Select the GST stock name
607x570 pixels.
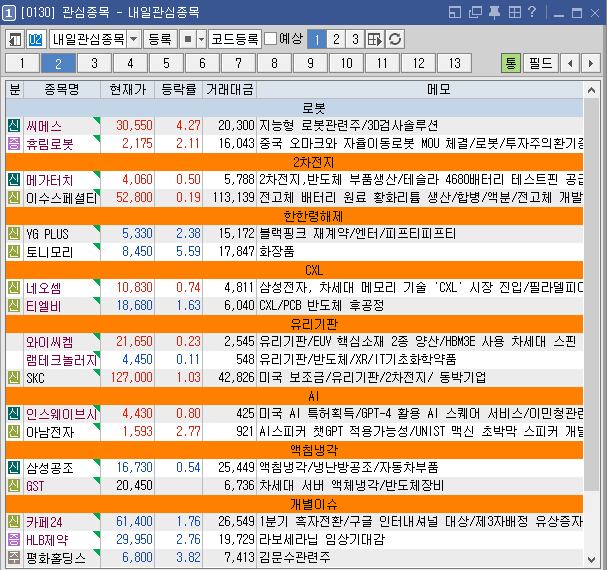(x=35, y=486)
